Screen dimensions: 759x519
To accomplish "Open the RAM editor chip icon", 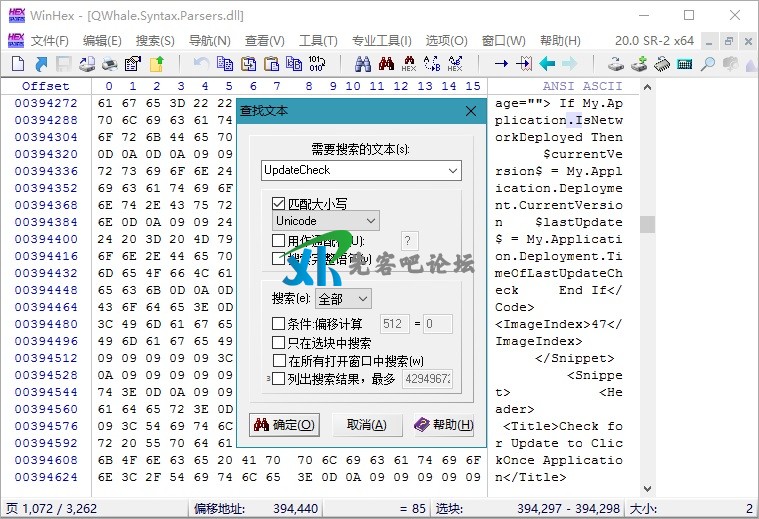I will pos(662,64).
